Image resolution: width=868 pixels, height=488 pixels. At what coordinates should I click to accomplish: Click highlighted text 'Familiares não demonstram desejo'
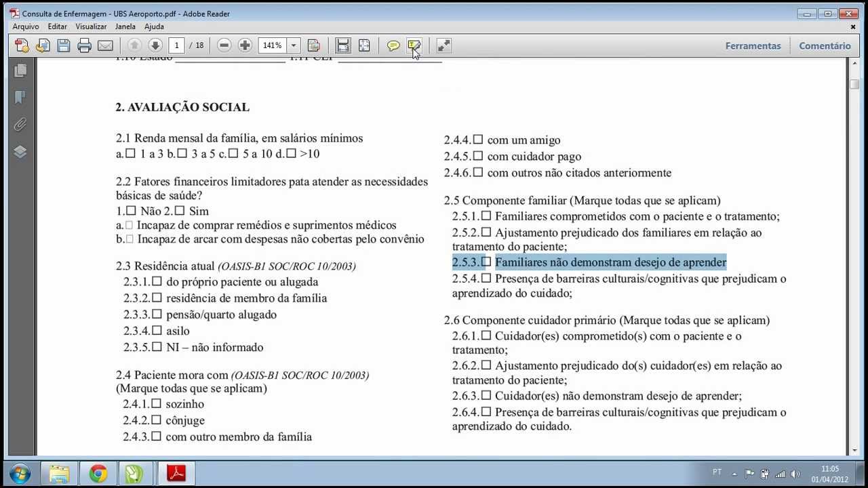point(581,262)
